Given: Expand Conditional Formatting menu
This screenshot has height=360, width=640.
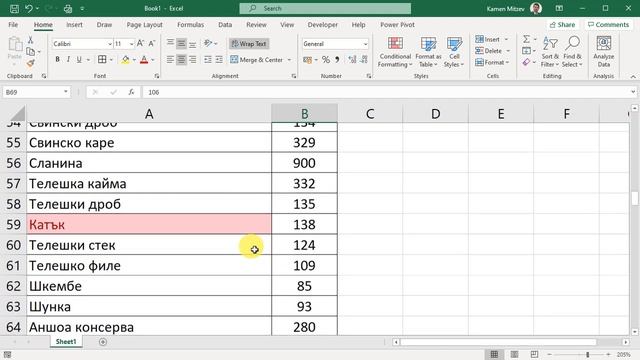Looking at the screenshot, I should click(395, 52).
